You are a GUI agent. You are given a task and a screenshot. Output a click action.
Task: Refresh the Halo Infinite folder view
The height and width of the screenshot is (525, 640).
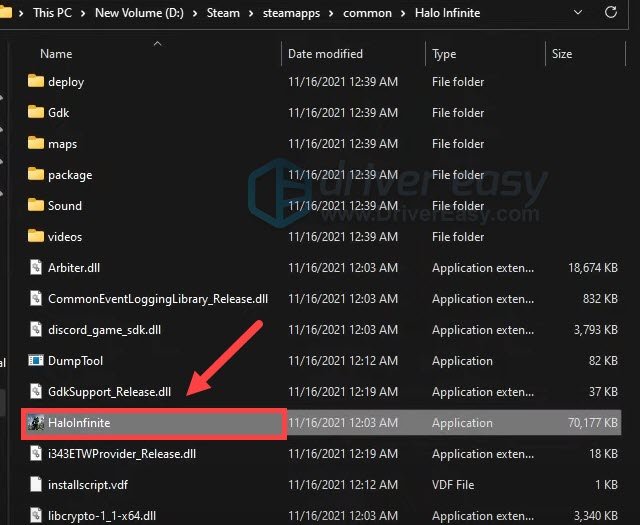(x=611, y=12)
